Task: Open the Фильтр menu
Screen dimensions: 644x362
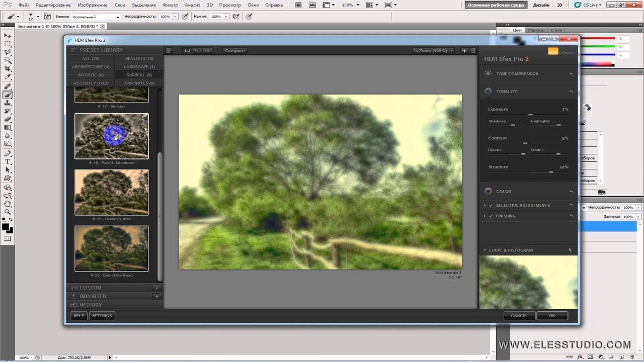Action: 170,5
